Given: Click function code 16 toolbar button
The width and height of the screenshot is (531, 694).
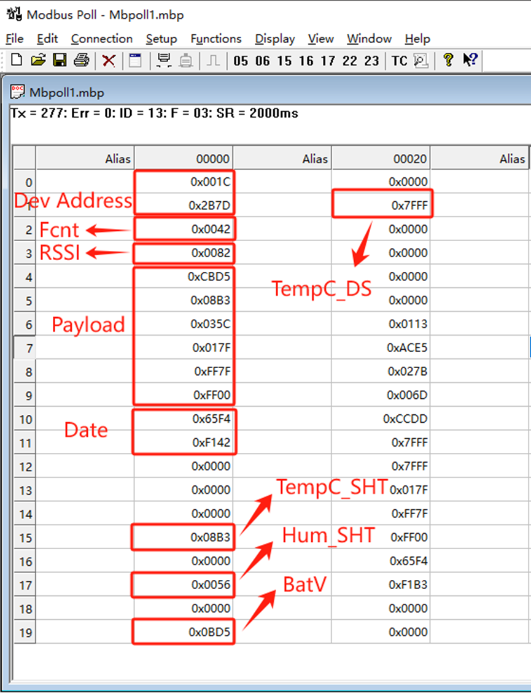Looking at the screenshot, I should [x=306, y=61].
